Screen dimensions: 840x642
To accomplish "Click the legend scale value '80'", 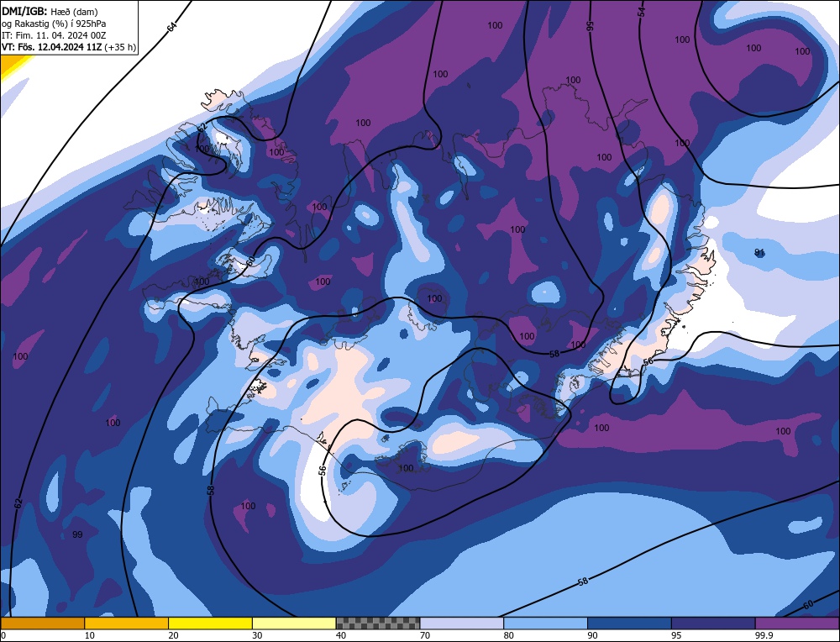I will click(x=509, y=635).
